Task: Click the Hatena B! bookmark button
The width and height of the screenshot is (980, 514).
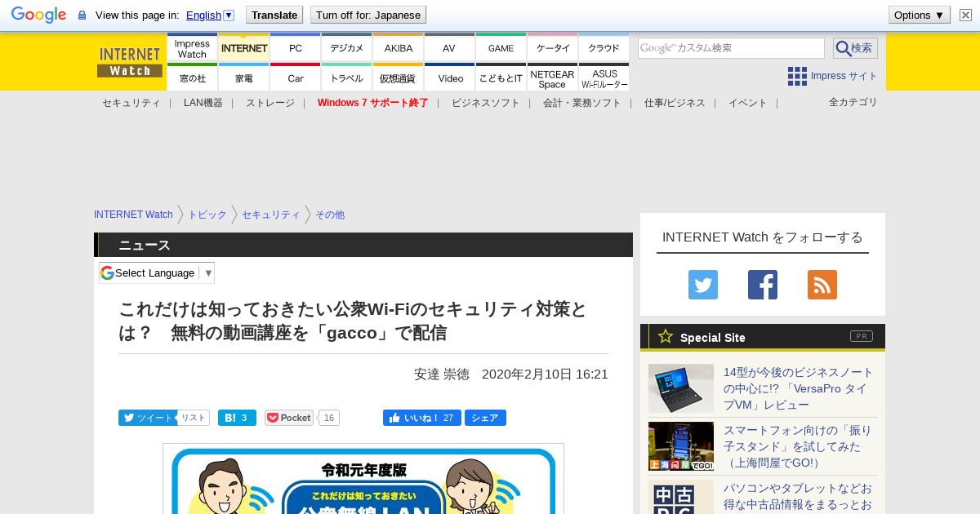Action: point(237,418)
